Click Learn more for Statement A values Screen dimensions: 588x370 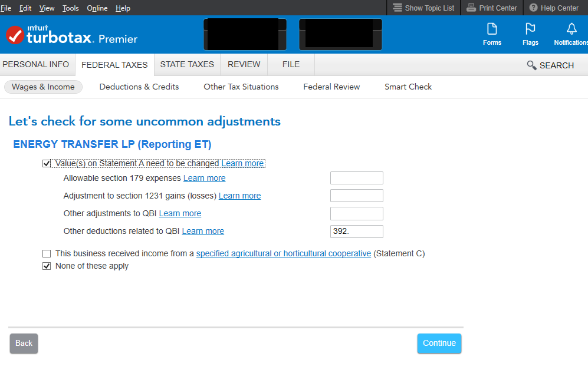(x=242, y=164)
